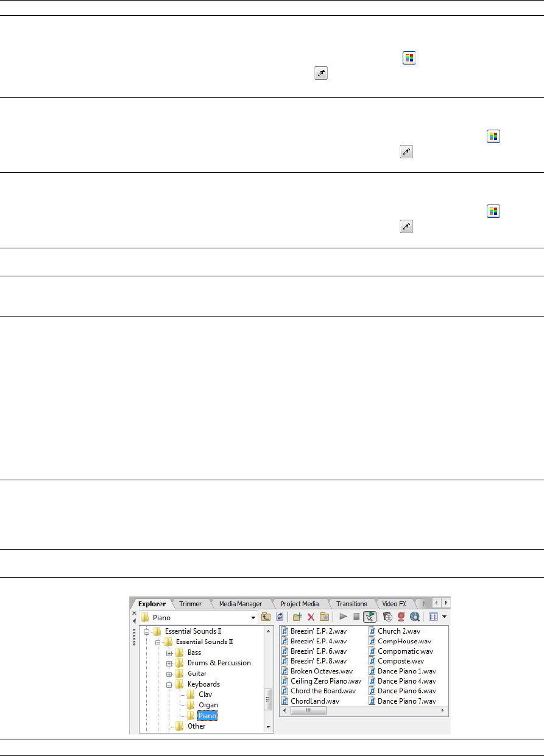Click the folder tree scroll up arrow
The width and height of the screenshot is (544, 756).
point(268,631)
